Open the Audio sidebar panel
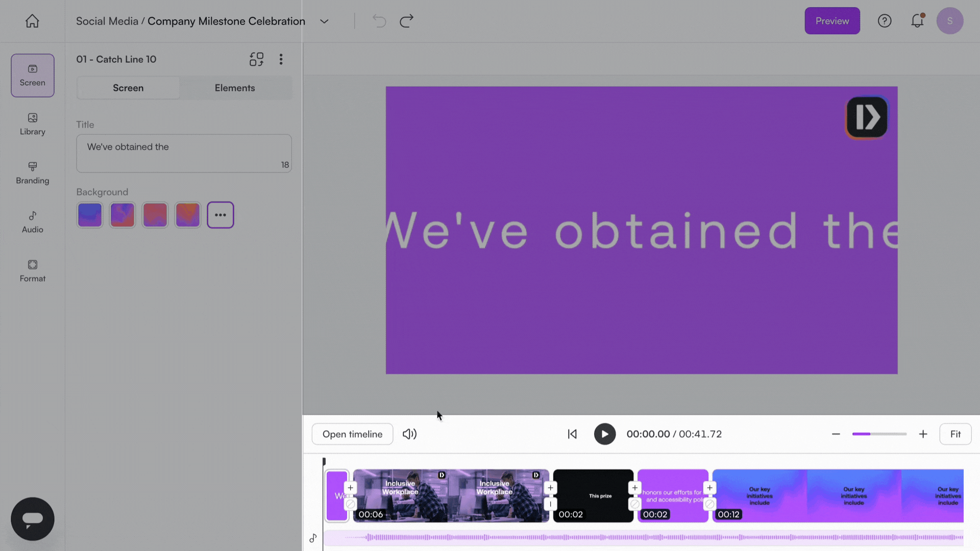Image resolution: width=980 pixels, height=551 pixels. [32, 222]
